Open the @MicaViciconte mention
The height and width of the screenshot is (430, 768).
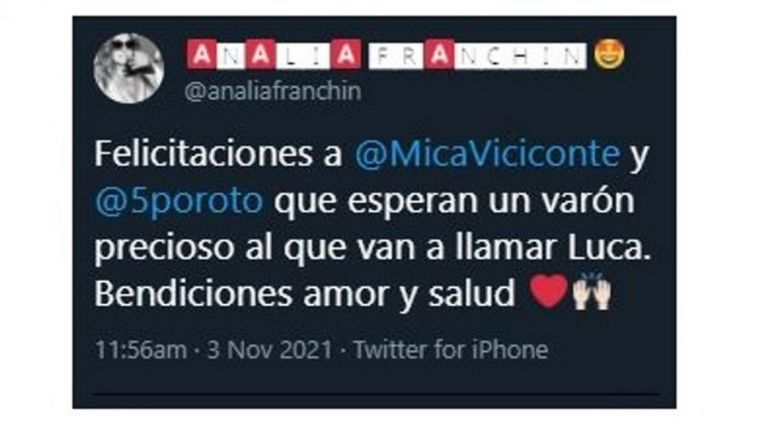point(487,154)
